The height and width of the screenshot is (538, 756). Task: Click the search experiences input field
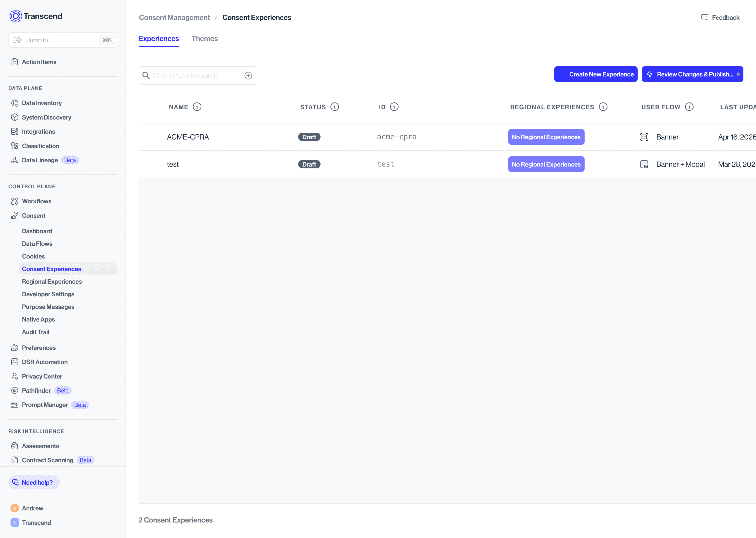[x=197, y=76]
